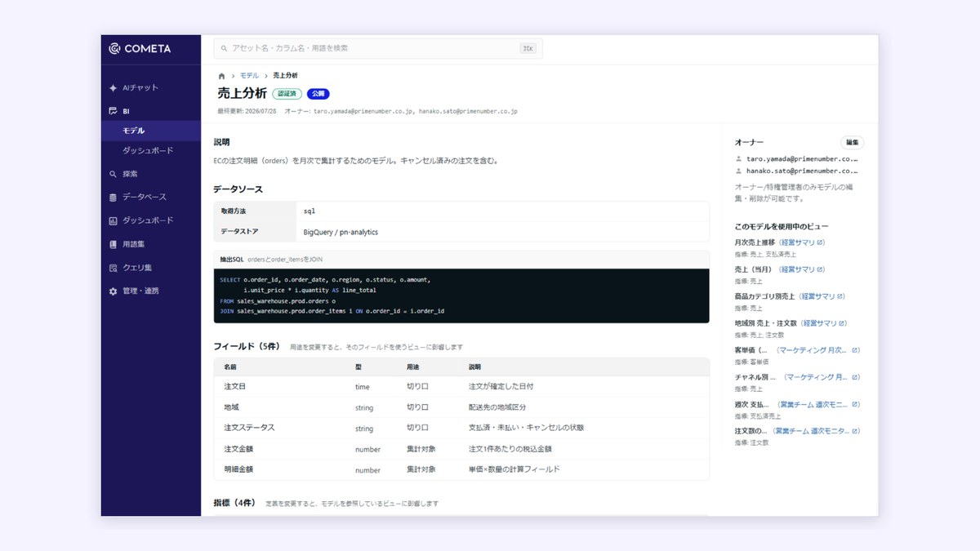The width and height of the screenshot is (980, 551).
Task: Click the 注文金額 field name
Action: (238, 448)
